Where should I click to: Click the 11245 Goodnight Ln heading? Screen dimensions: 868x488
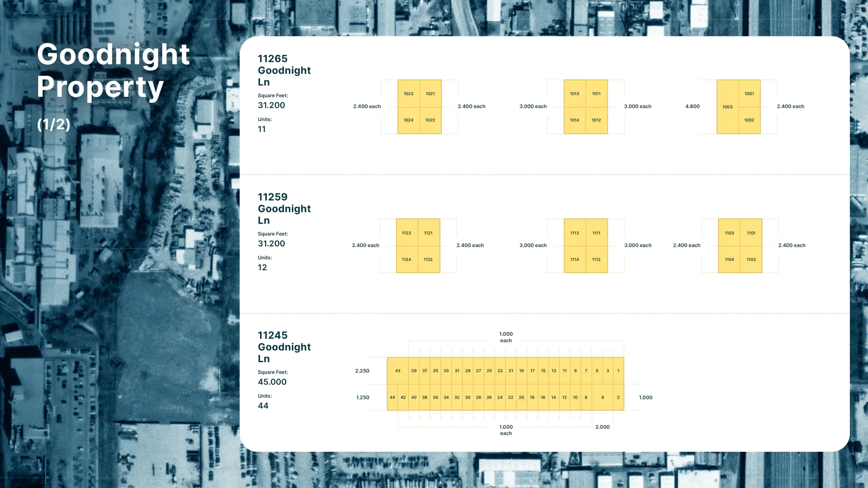click(x=284, y=347)
